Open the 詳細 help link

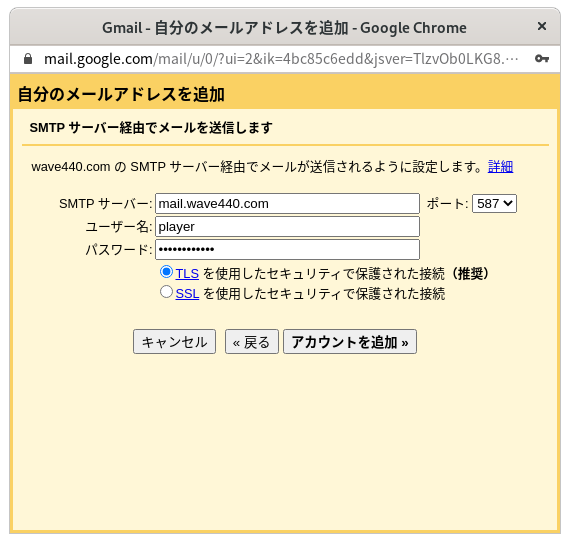coord(500,166)
